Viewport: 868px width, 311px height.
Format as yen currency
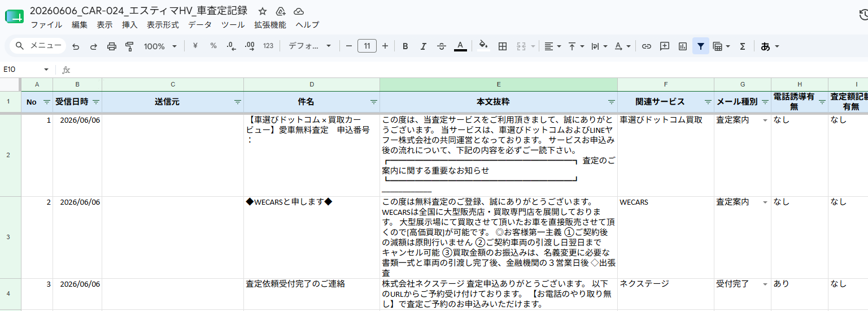pos(195,46)
